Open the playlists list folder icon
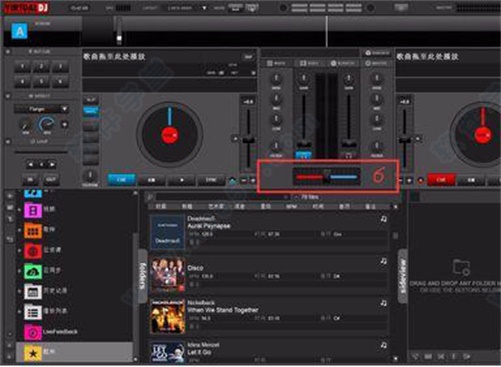 click(x=33, y=312)
